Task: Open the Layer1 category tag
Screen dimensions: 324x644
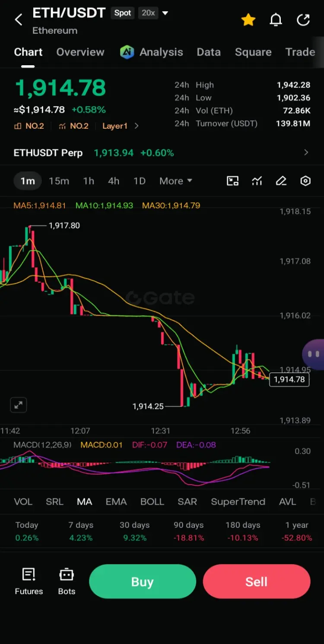Action: 115,126
